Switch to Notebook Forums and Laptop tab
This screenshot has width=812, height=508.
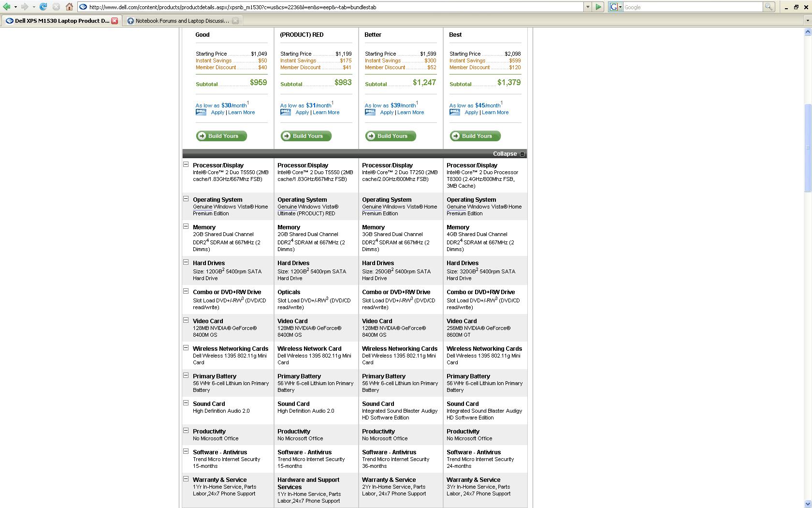point(182,21)
